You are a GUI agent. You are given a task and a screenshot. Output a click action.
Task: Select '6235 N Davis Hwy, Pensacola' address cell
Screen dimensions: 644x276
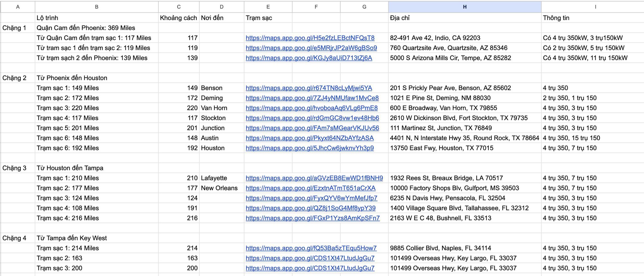point(465,198)
